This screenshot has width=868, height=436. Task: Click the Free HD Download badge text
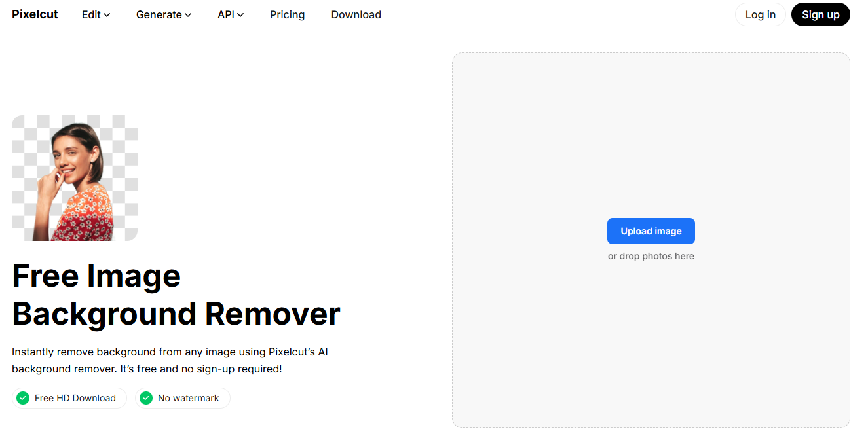pos(75,398)
